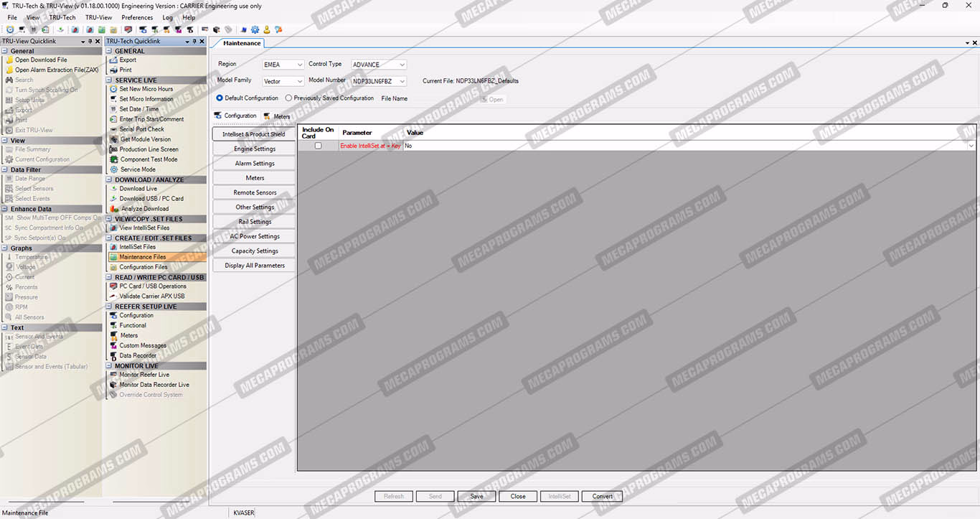Viewport: 980px width, 519px height.
Task: Open Validate Carrier APX USB
Action: 151,296
